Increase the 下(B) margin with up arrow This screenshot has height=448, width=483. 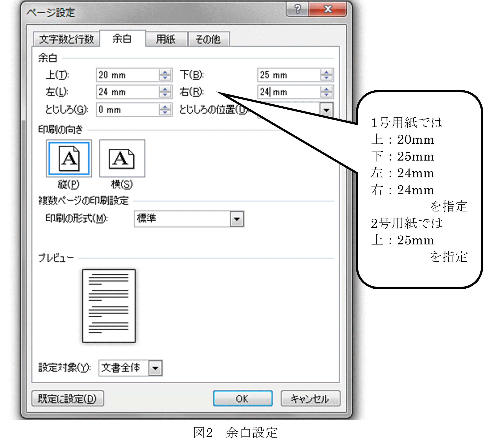327,72
